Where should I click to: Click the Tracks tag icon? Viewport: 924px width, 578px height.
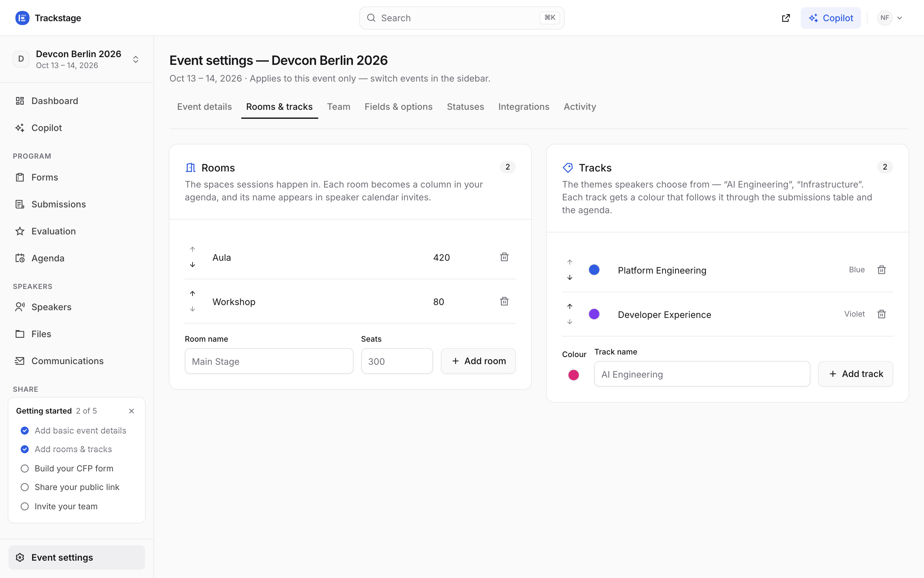point(568,167)
